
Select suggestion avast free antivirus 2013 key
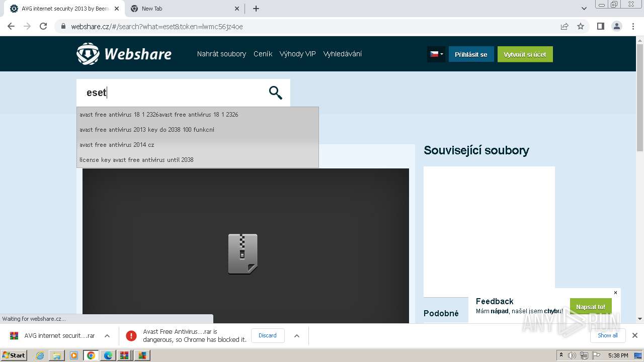197,130
